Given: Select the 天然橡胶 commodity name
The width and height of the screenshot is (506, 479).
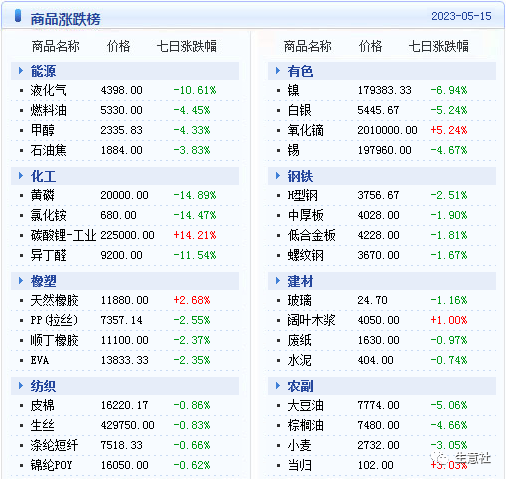Looking at the screenshot, I should 54,300.
